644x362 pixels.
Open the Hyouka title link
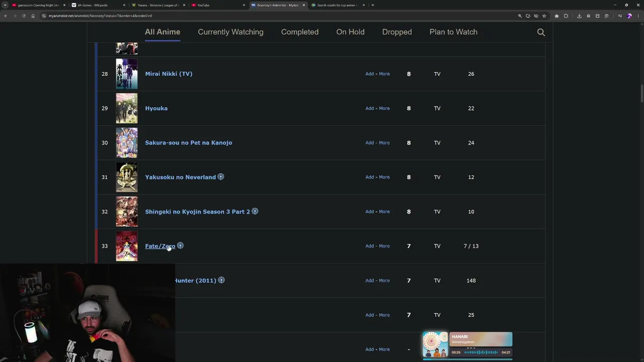156,108
